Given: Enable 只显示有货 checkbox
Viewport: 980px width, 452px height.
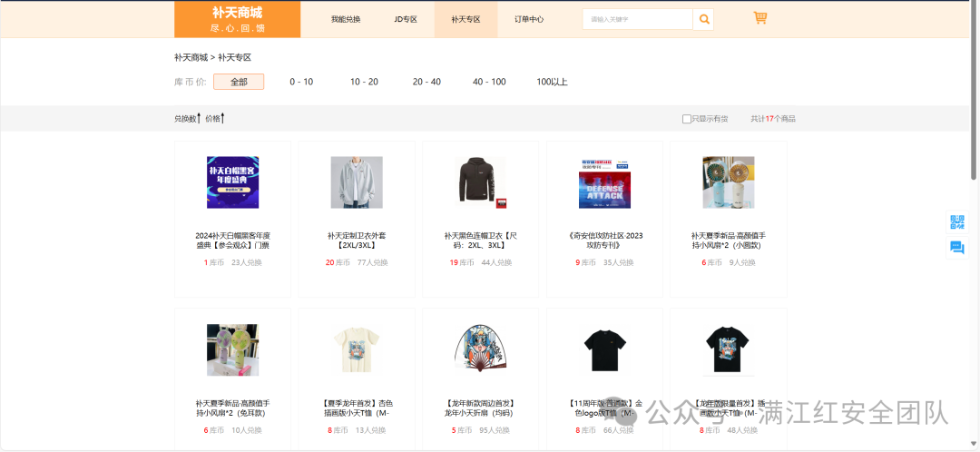Looking at the screenshot, I should (686, 119).
